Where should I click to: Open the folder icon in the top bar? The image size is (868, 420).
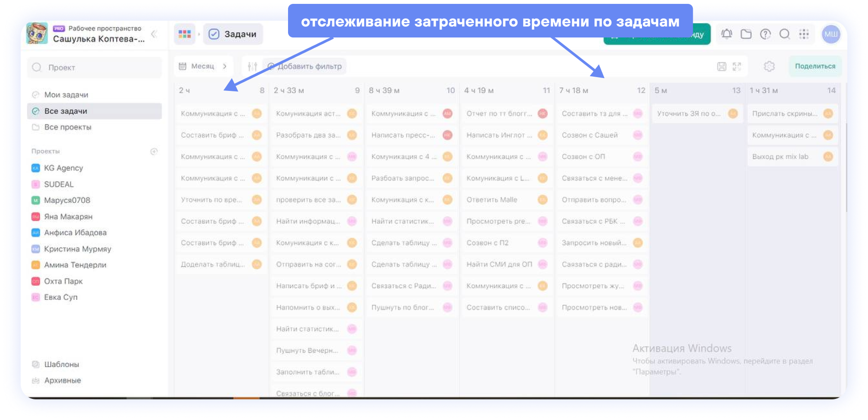point(746,34)
